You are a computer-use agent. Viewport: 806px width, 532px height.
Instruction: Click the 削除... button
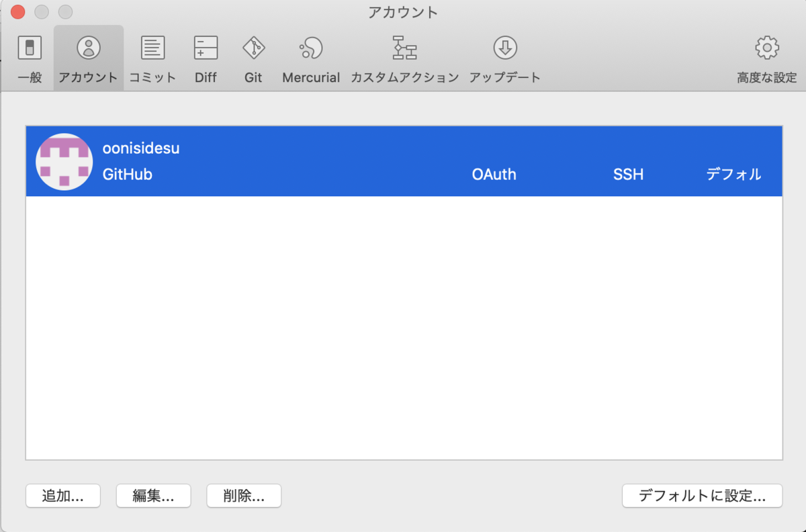[x=244, y=496]
